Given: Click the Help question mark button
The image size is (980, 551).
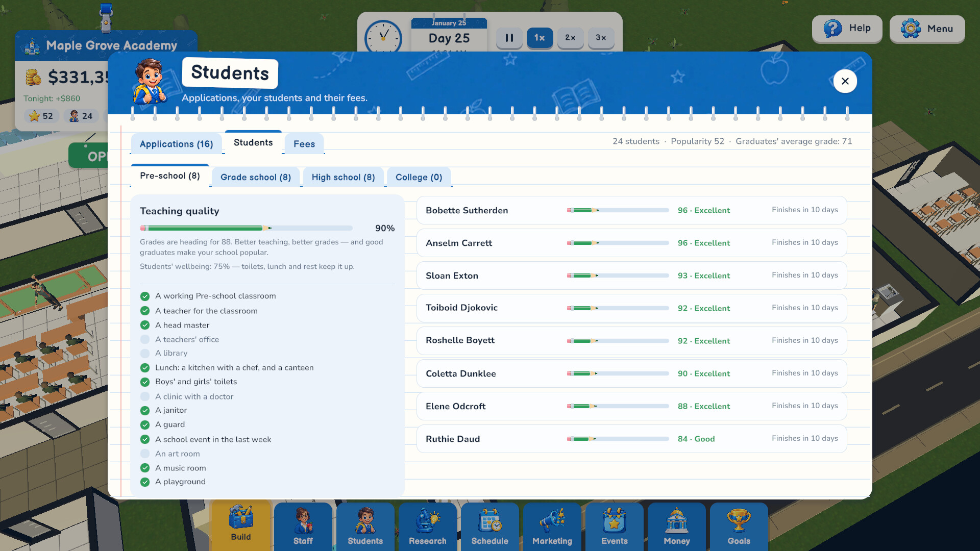Looking at the screenshot, I should click(847, 29).
